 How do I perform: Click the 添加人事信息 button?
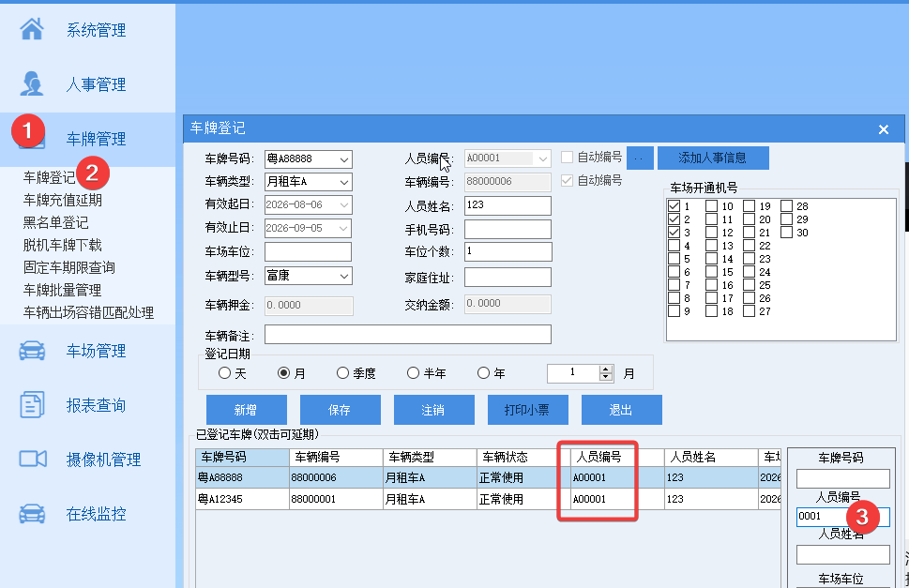pyautogui.click(x=713, y=158)
